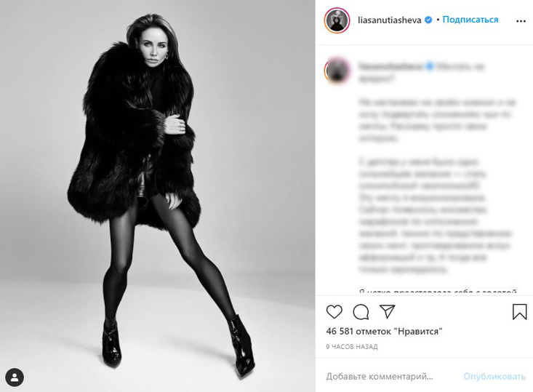Click the verified badge next to liasanutiasheva
The height and width of the screenshot is (392, 533).
pyautogui.click(x=428, y=20)
